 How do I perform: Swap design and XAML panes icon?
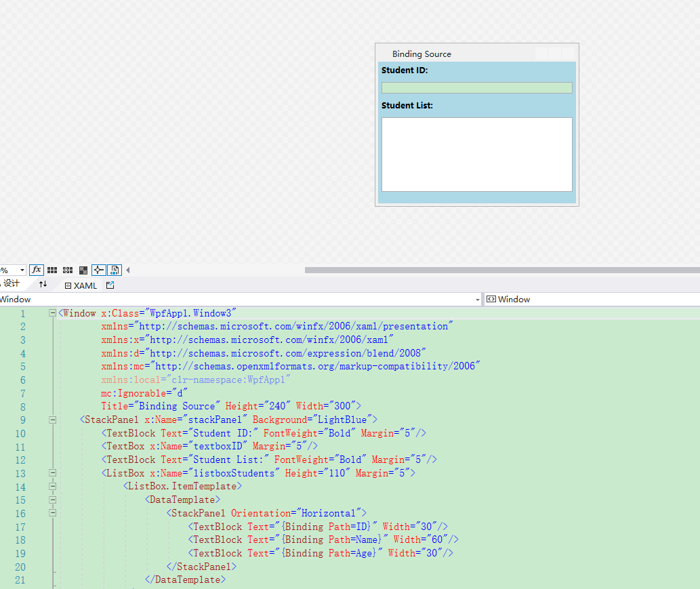(43, 285)
